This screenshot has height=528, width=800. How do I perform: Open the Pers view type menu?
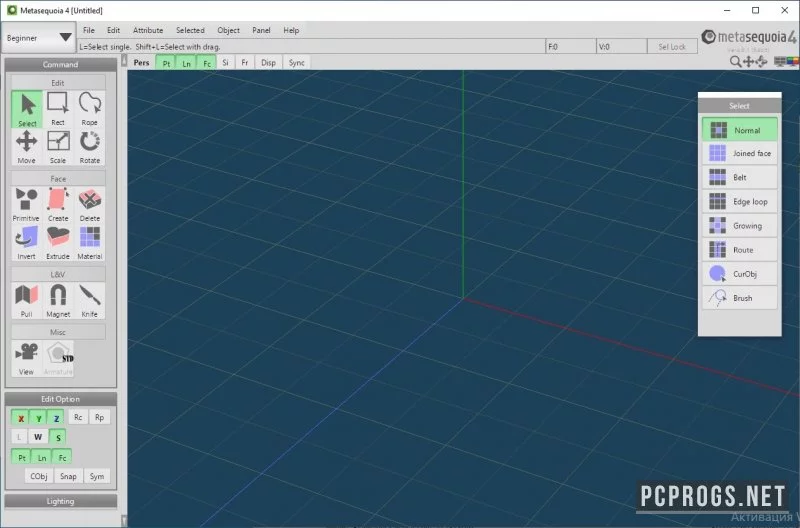[141, 62]
